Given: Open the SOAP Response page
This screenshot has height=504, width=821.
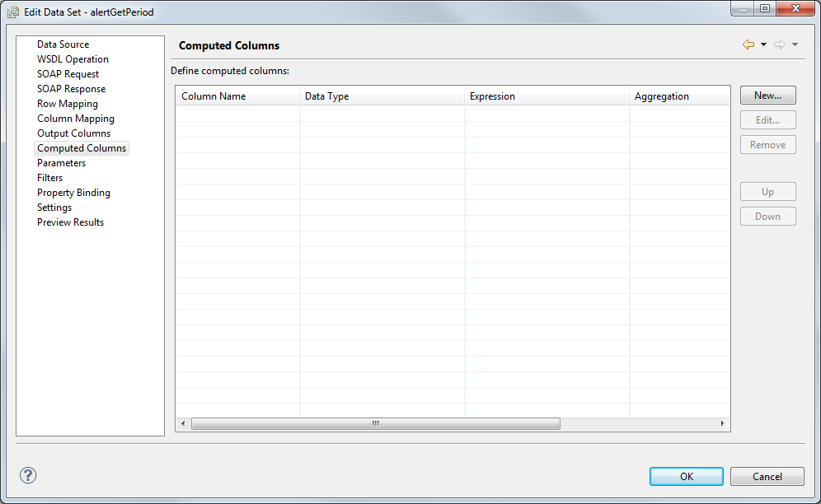Looking at the screenshot, I should pyautogui.click(x=71, y=89).
